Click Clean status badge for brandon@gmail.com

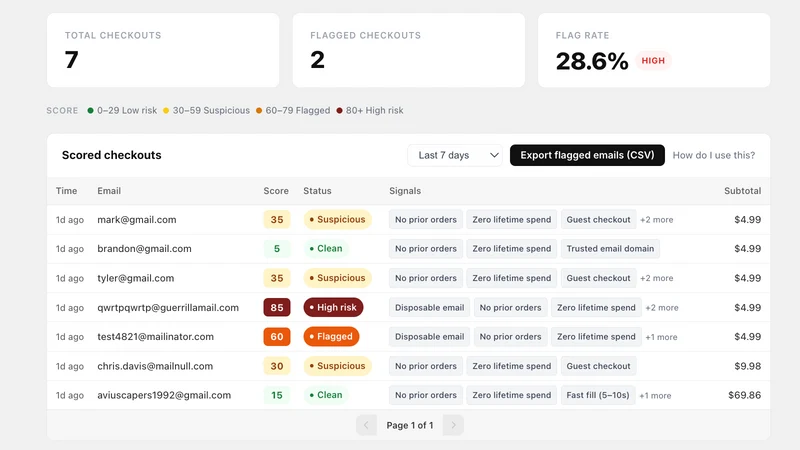[326, 248]
